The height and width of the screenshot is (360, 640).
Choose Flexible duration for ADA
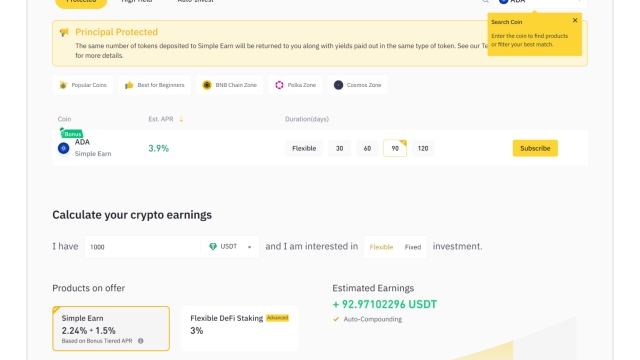point(304,148)
